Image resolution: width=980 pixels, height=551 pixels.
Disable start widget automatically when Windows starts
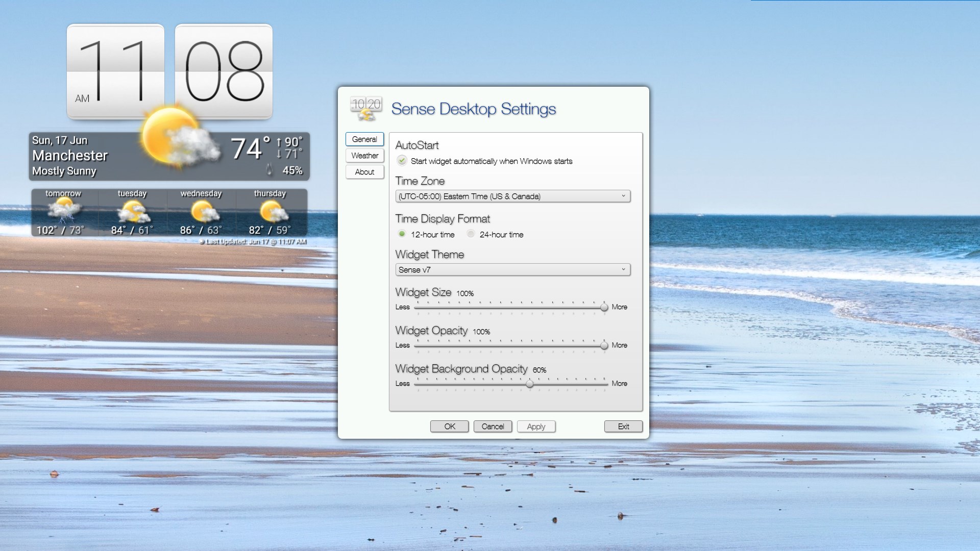pyautogui.click(x=402, y=161)
